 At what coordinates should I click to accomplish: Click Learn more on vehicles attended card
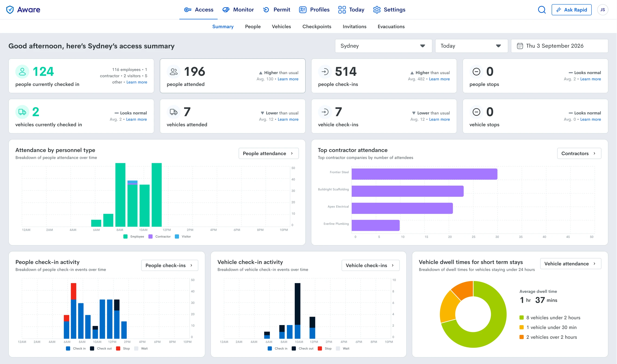click(x=288, y=119)
